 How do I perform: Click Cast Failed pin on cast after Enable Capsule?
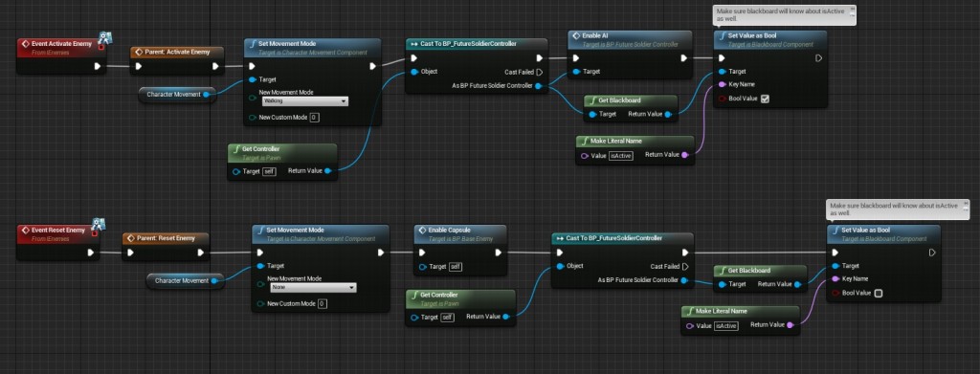685,267
